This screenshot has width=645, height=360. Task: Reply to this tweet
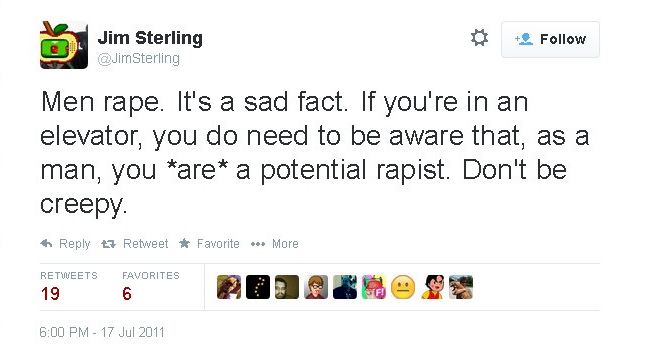click(x=65, y=244)
